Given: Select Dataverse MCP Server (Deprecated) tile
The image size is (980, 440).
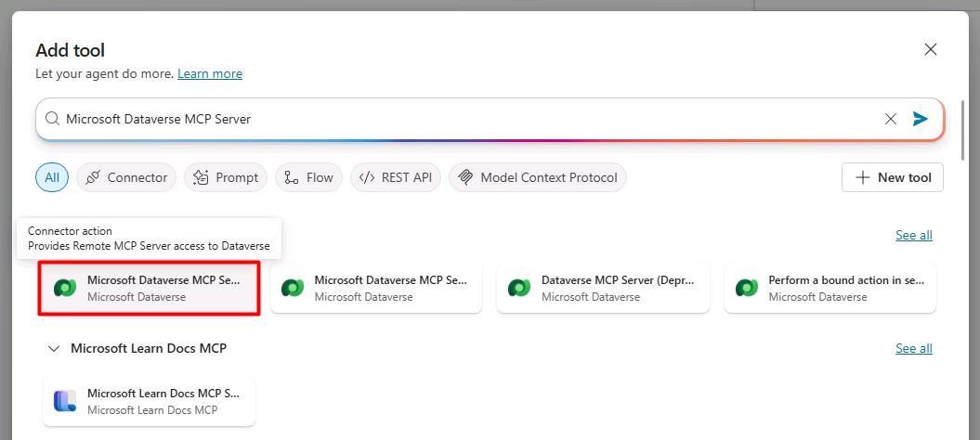Looking at the screenshot, I should (603, 288).
